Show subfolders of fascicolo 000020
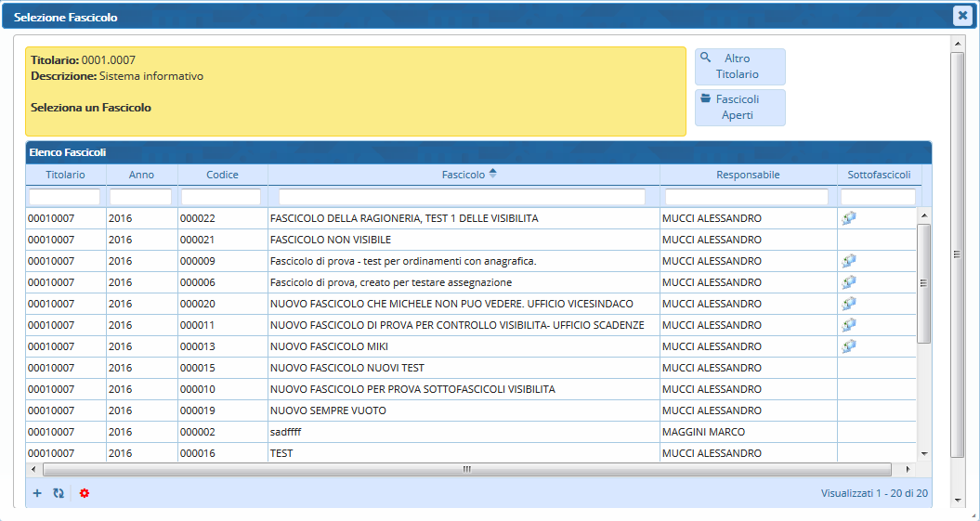 coord(848,304)
